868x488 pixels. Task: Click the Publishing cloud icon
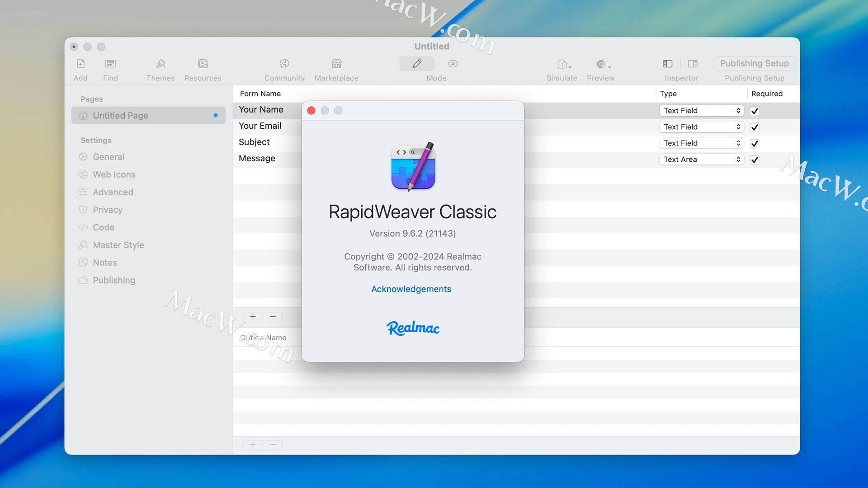83,280
